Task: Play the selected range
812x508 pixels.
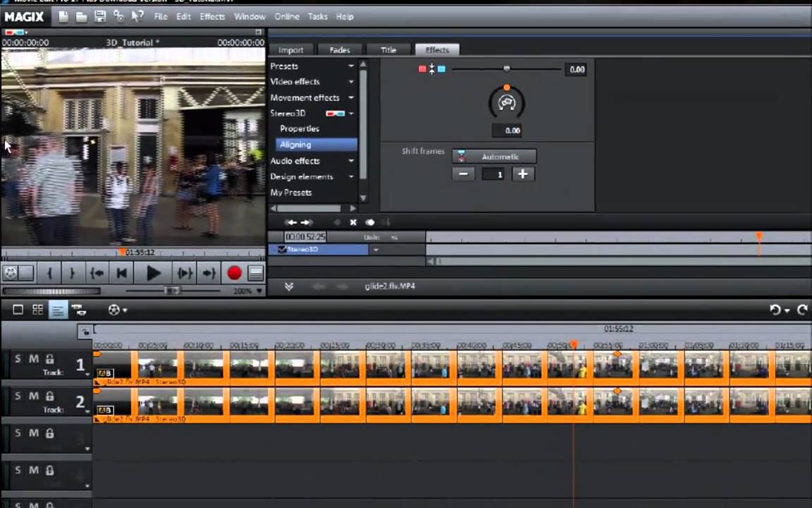Action: [185, 272]
